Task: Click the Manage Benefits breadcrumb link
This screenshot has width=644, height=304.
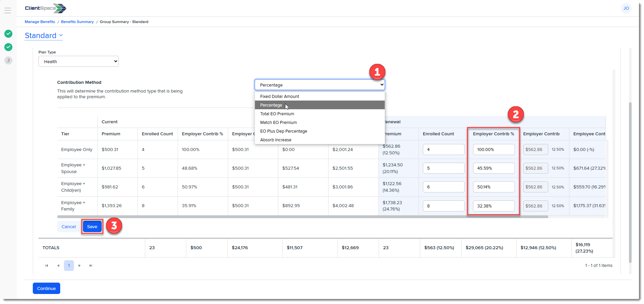Action: 40,22
